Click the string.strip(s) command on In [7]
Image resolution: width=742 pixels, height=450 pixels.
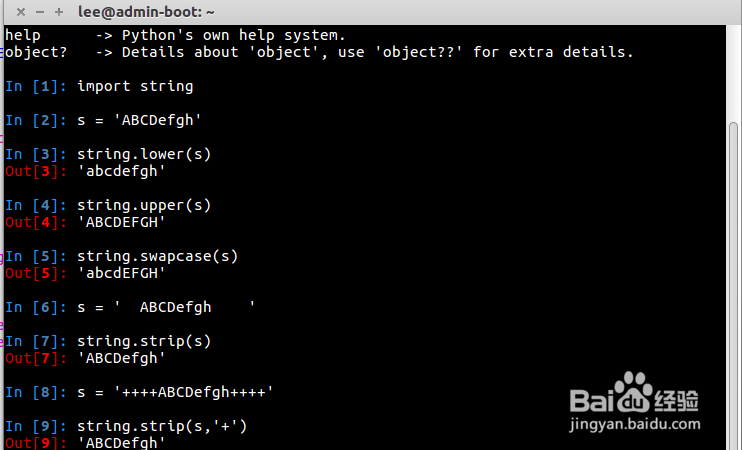click(144, 341)
